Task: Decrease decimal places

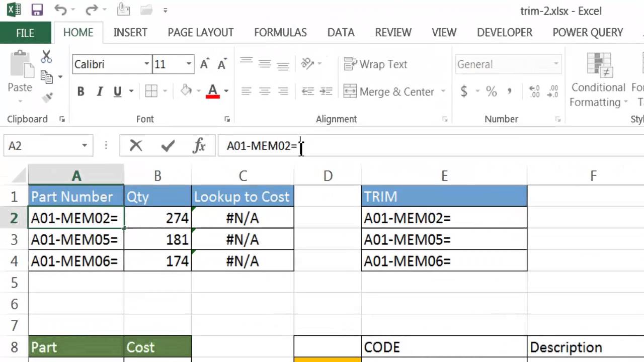Action: pos(552,92)
